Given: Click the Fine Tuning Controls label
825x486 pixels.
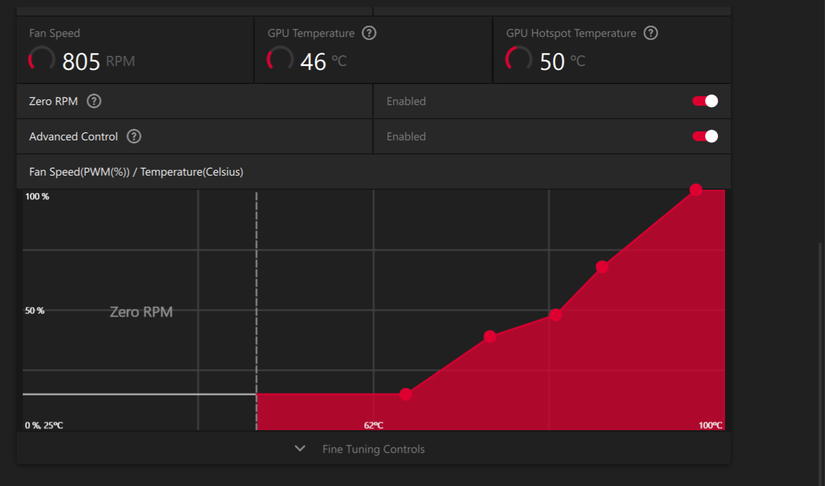Looking at the screenshot, I should 374,449.
